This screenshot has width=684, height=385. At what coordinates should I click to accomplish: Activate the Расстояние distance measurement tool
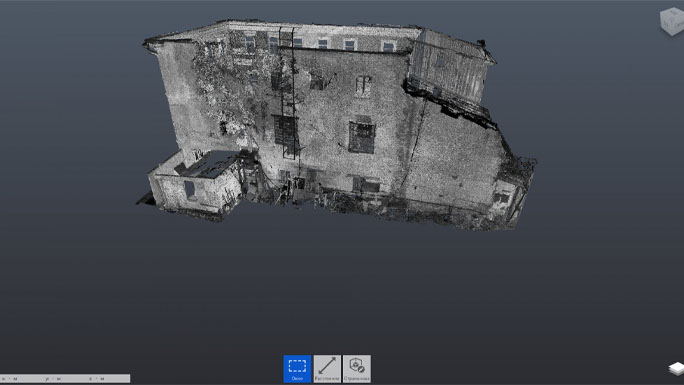(x=327, y=368)
